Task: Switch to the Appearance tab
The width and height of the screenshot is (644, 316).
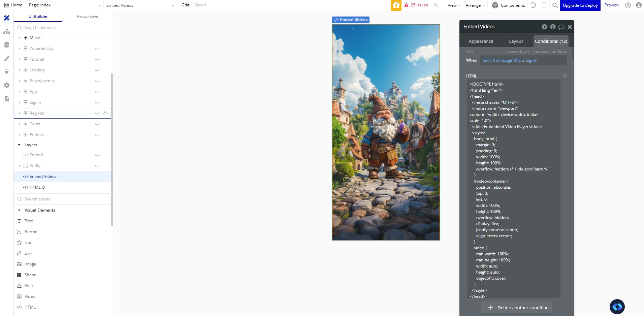Action: pyautogui.click(x=481, y=41)
